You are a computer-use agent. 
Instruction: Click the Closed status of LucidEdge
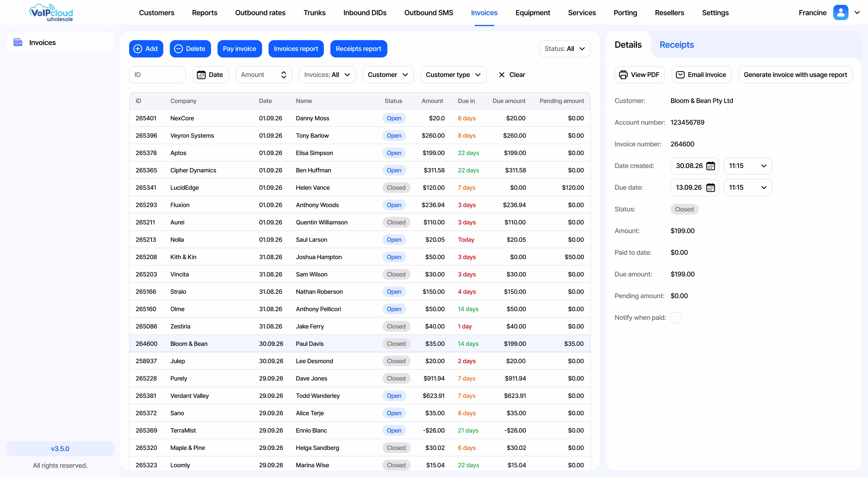(396, 188)
